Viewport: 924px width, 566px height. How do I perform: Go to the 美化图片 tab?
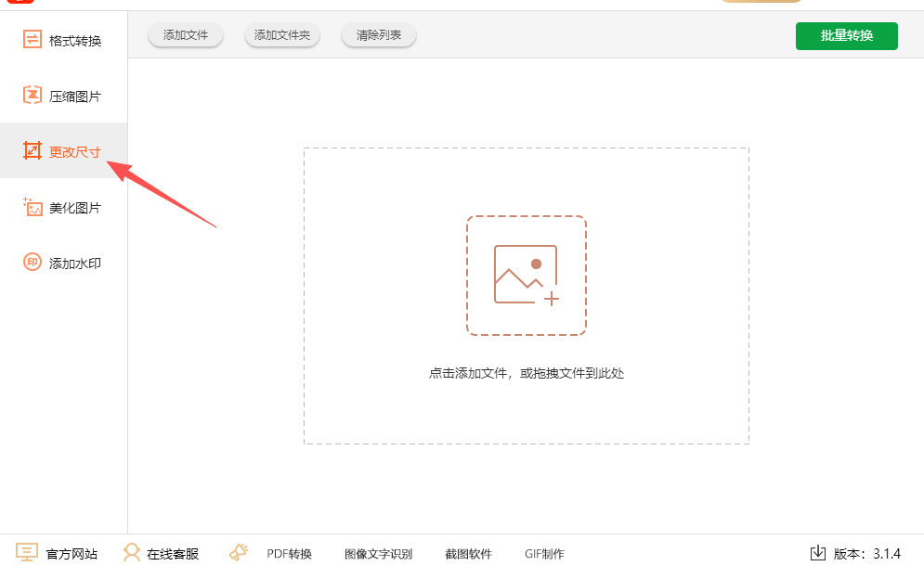click(63, 207)
